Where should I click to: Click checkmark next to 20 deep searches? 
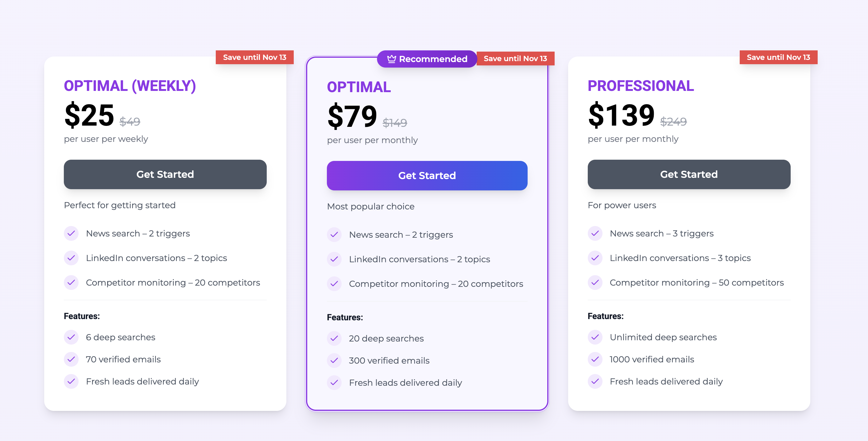coord(334,338)
